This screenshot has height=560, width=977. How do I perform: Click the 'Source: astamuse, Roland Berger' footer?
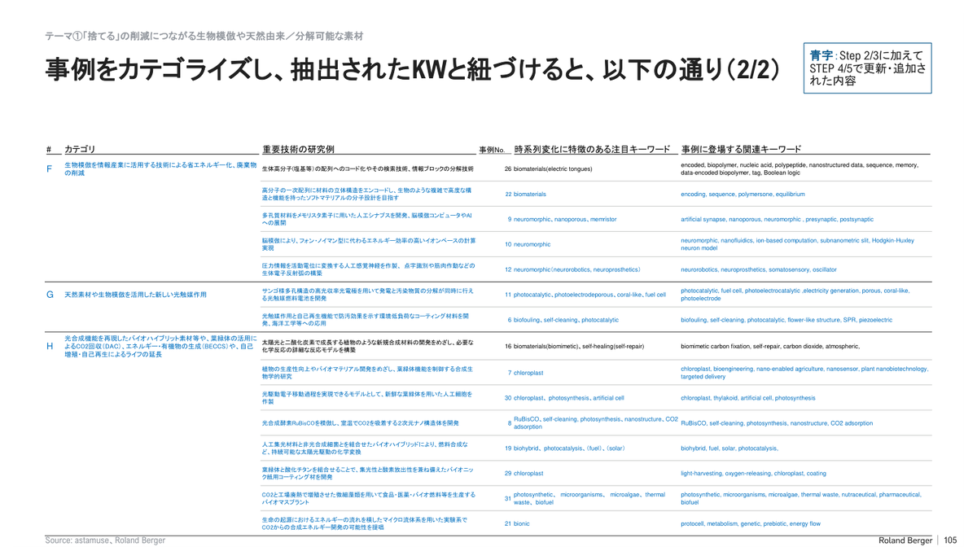point(105,540)
